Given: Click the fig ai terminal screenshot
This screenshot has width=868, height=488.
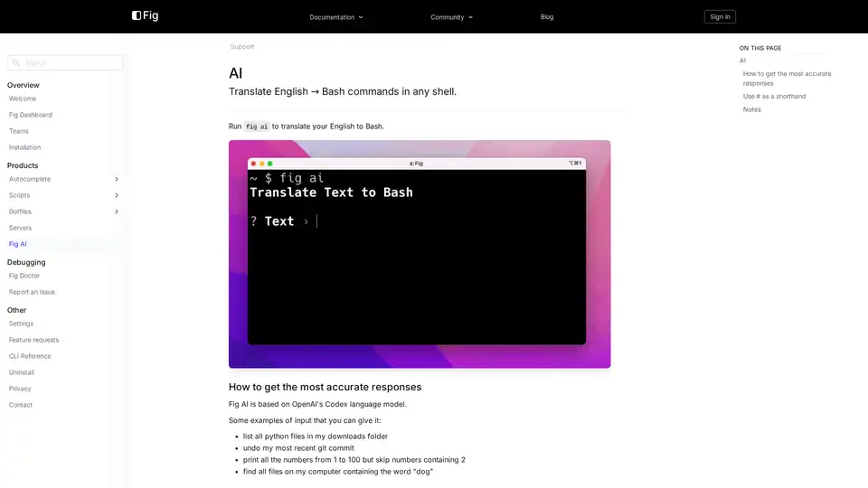Looking at the screenshot, I should [420, 254].
